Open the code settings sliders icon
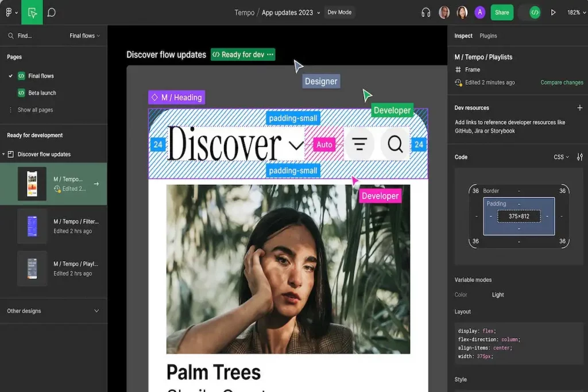Screen dimensions: 588x392 point(579,157)
